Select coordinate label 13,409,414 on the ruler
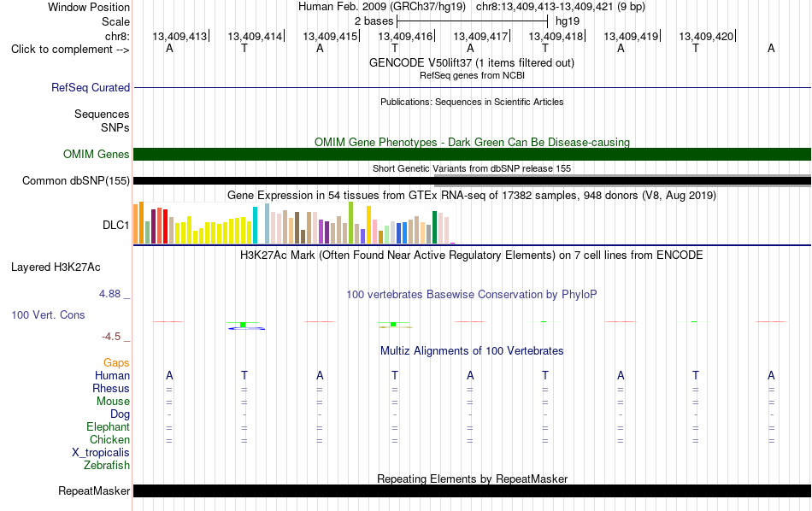The height and width of the screenshot is (511, 812). (255, 36)
